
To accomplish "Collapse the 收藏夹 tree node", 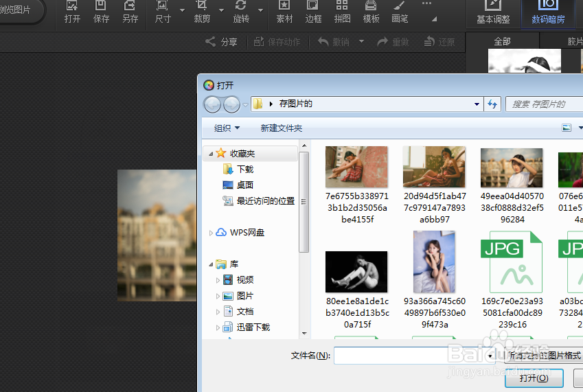I will tap(211, 154).
